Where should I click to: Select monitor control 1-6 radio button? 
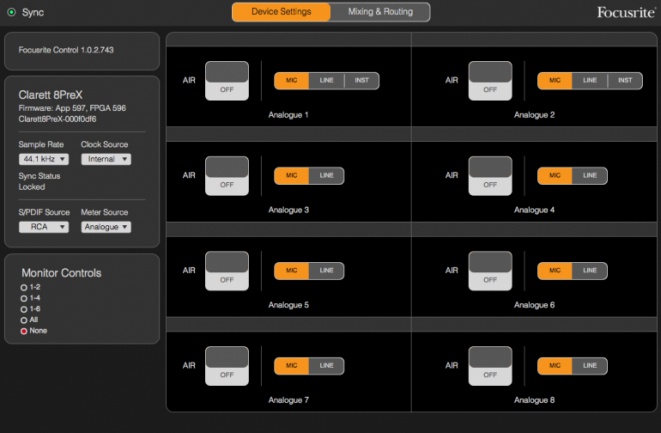point(24,309)
